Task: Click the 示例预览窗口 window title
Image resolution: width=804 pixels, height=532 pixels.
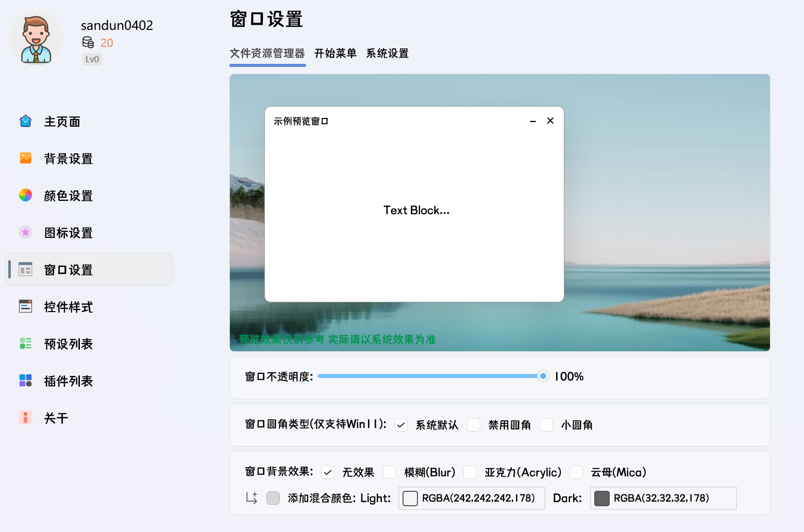Action: point(301,121)
